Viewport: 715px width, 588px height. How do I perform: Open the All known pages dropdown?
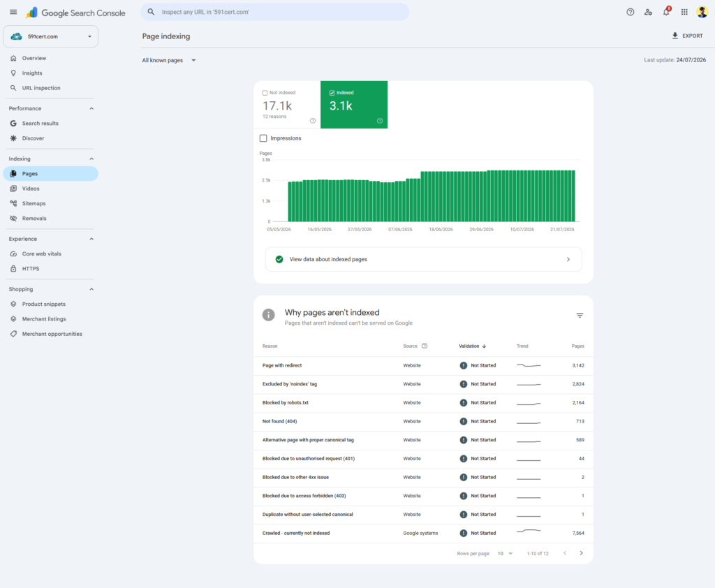tap(169, 60)
